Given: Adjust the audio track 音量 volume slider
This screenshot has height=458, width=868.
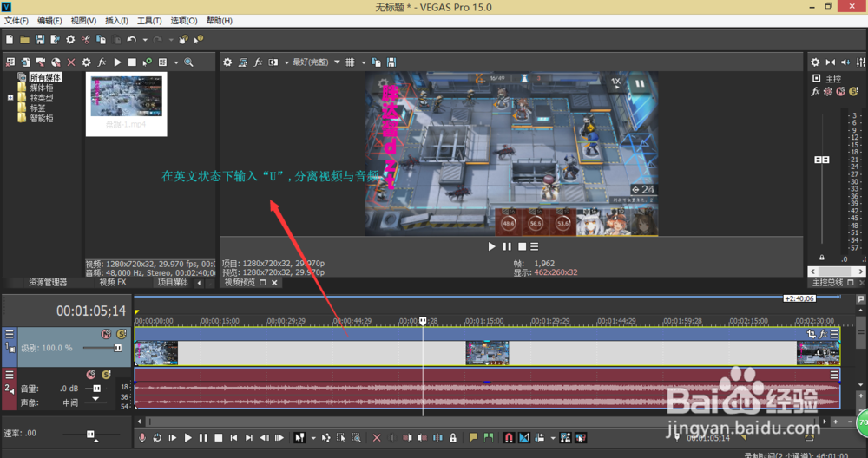Looking at the screenshot, I should pyautogui.click(x=97, y=389).
